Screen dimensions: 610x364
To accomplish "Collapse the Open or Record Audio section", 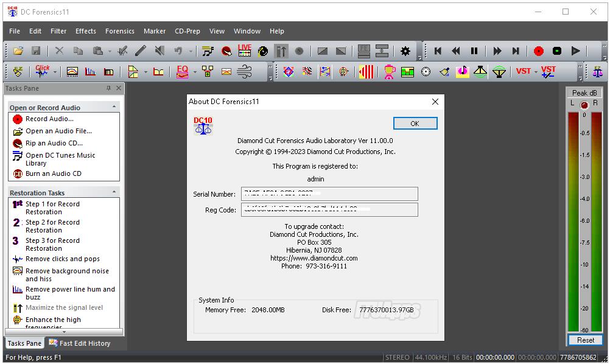I will click(114, 107).
